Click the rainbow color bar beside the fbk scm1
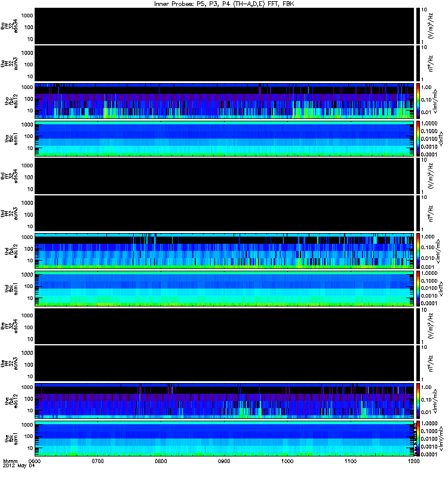Screen dimensions: 448x478 pos(418,439)
